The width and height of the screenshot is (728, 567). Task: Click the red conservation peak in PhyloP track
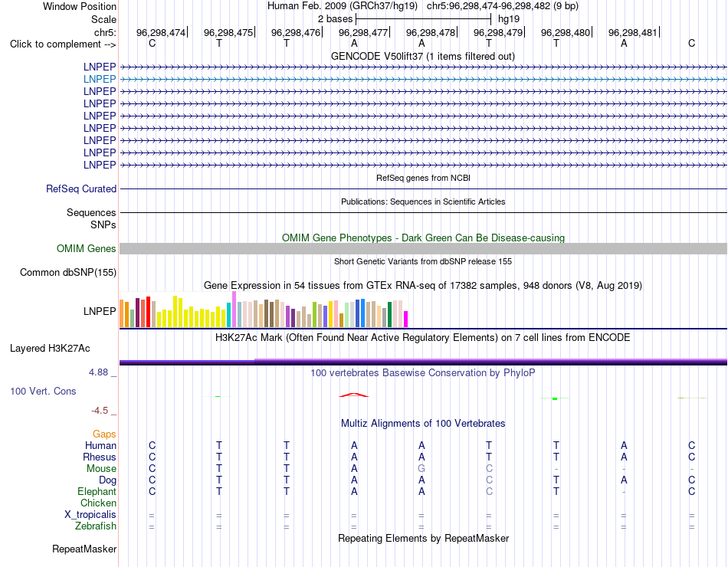click(x=354, y=395)
